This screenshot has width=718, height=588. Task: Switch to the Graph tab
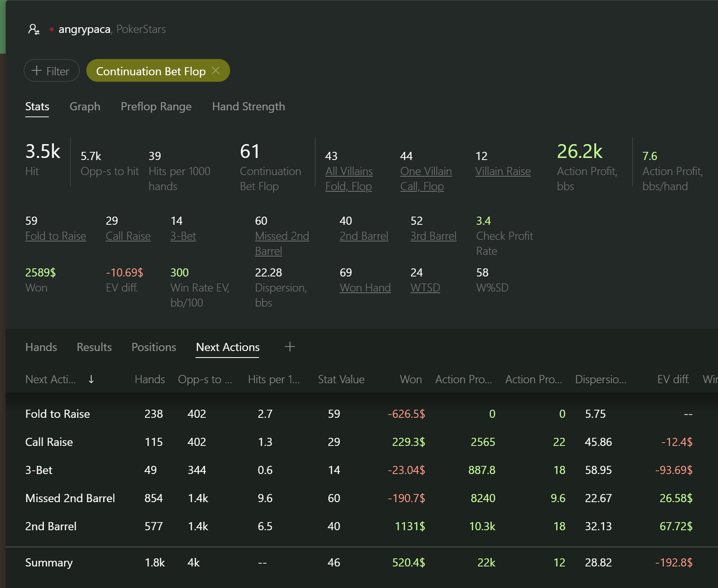85,106
